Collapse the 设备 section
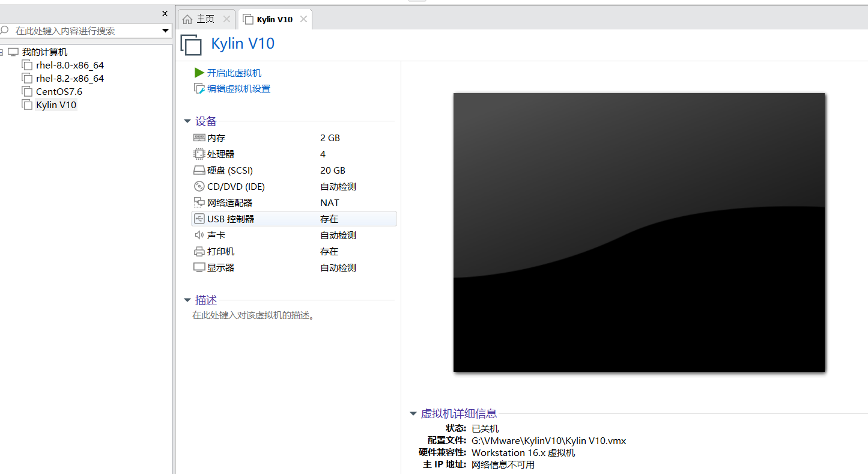The height and width of the screenshot is (474, 868). tap(187, 121)
